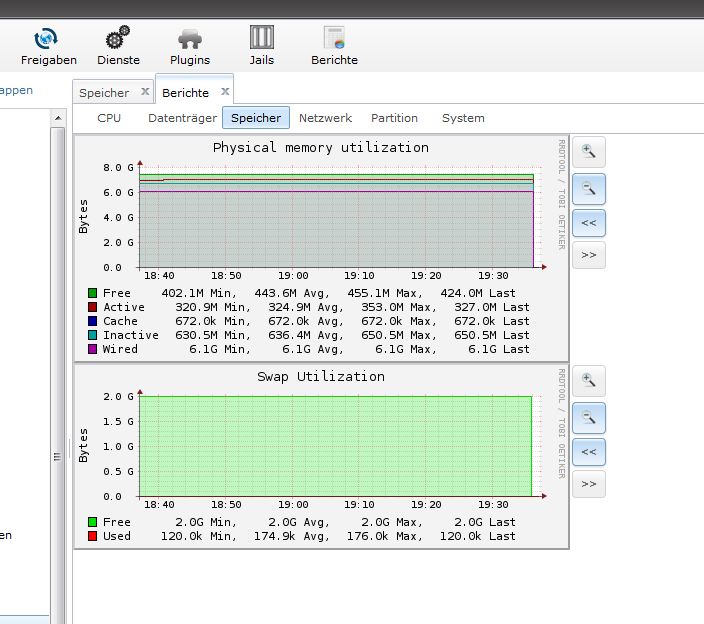This screenshot has width=704, height=624.
Task: Click red Used swap legend swatch
Action: 92,536
